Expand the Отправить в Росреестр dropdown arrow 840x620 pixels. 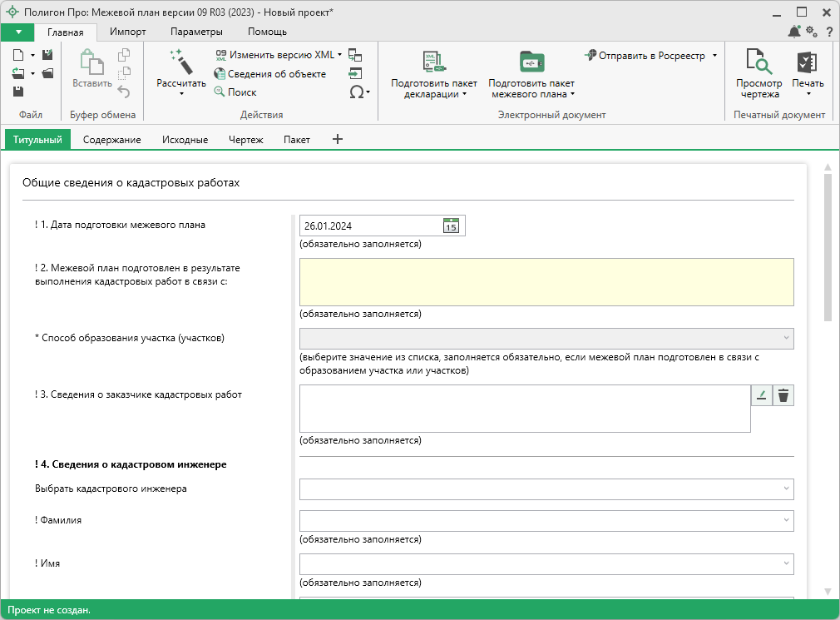pyautogui.click(x=714, y=56)
